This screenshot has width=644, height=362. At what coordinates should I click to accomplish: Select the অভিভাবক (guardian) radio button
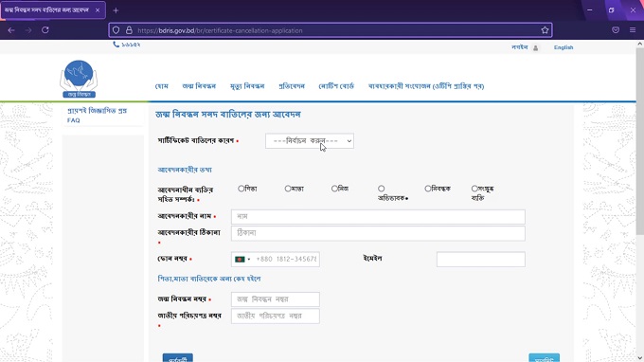[381, 189]
